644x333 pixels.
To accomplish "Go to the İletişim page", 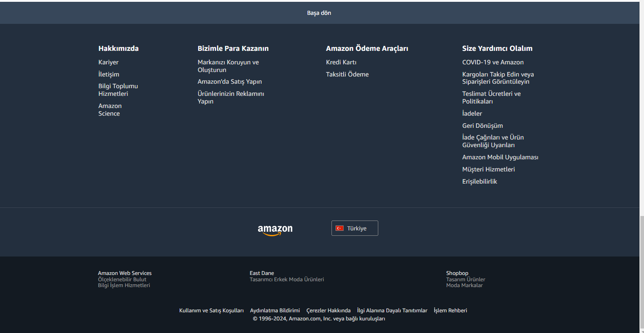I will 109,74.
